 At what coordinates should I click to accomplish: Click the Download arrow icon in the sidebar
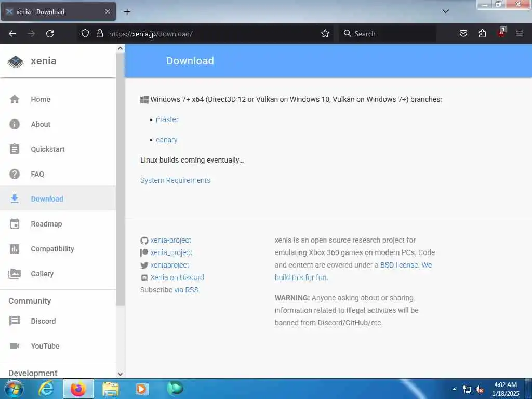point(15,199)
